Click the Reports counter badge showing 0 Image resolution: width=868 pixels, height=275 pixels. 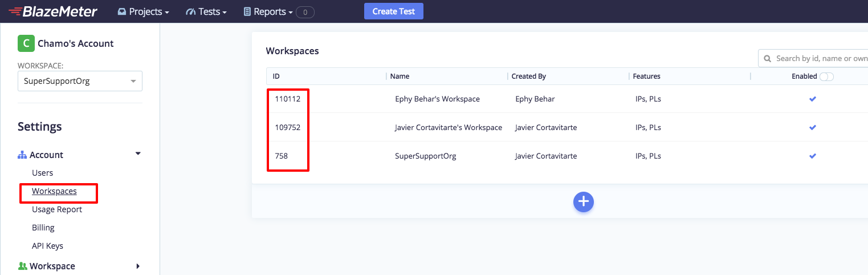[305, 12]
